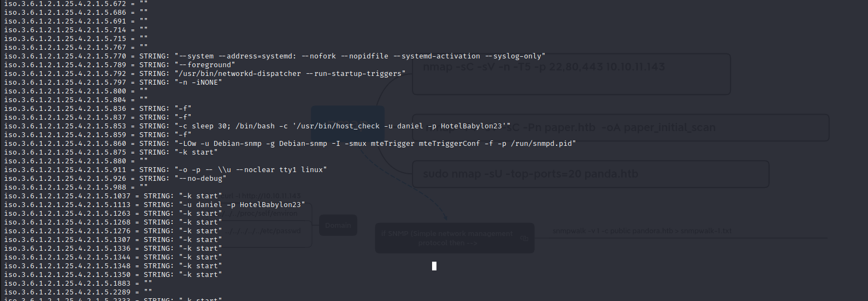Click the OID ending in 5.2289

67,292
